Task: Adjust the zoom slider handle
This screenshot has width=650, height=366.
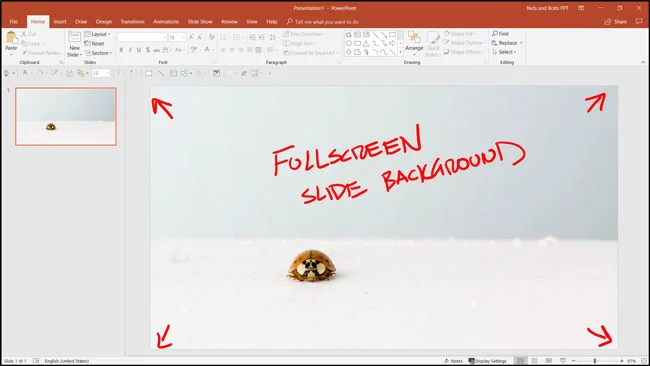Action: pos(595,361)
